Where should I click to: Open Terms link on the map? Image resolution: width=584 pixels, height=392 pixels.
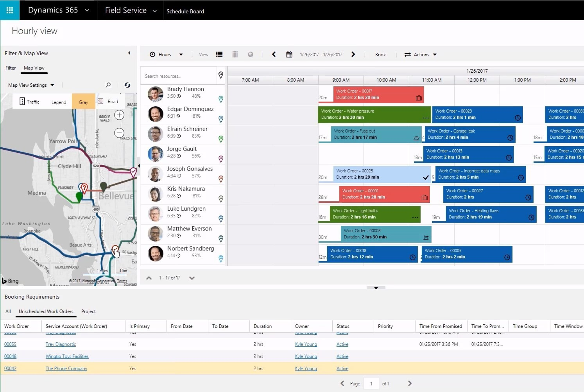[122, 281]
